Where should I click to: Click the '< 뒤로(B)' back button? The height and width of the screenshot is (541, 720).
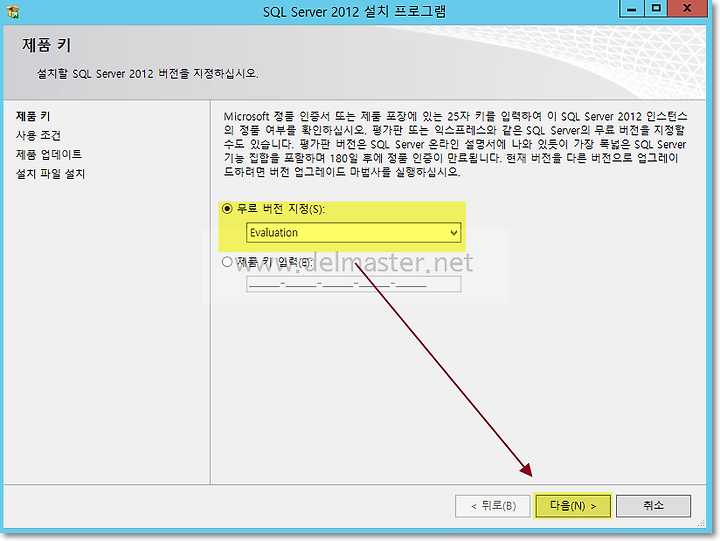point(493,506)
